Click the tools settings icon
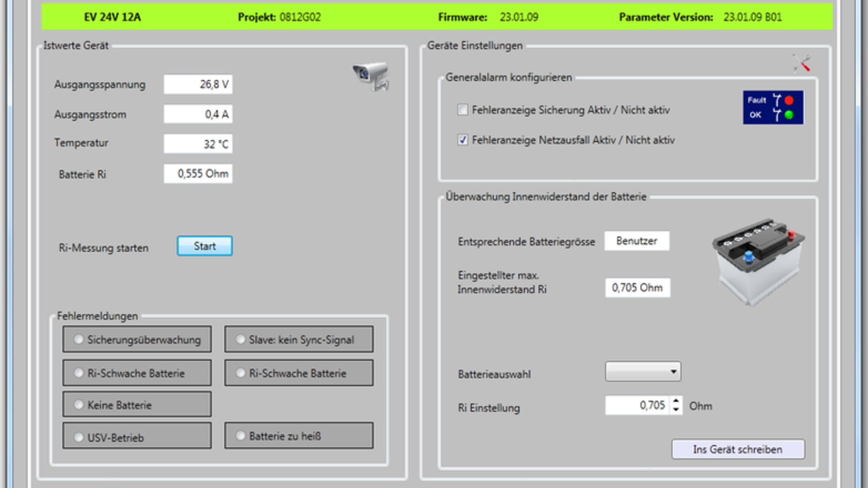Viewport: 868px width, 488px height. click(x=802, y=63)
